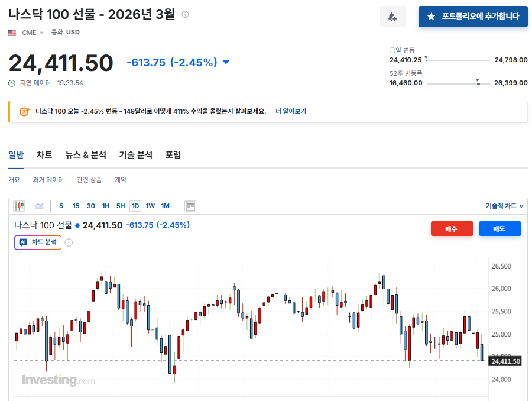This screenshot has height=401, width=532.
Task: Open the chart table view icon
Action: pyautogui.click(x=190, y=206)
